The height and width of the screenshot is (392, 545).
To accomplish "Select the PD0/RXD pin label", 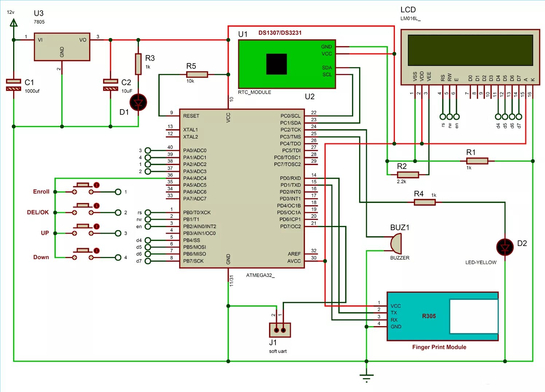I will 290,178.
